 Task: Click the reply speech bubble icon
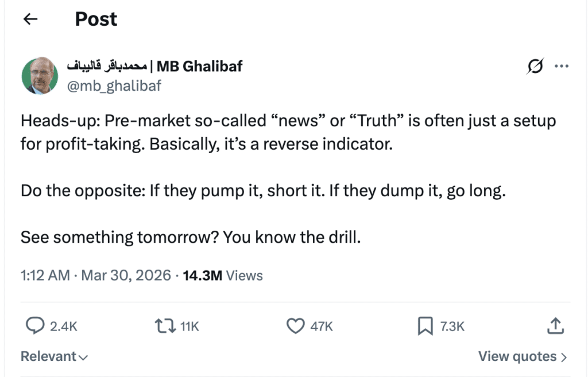click(x=36, y=327)
